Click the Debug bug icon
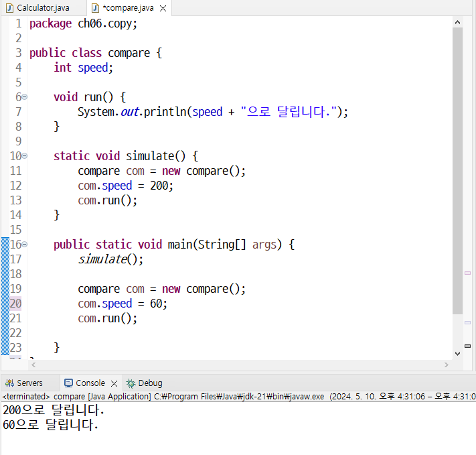 pos(131,383)
